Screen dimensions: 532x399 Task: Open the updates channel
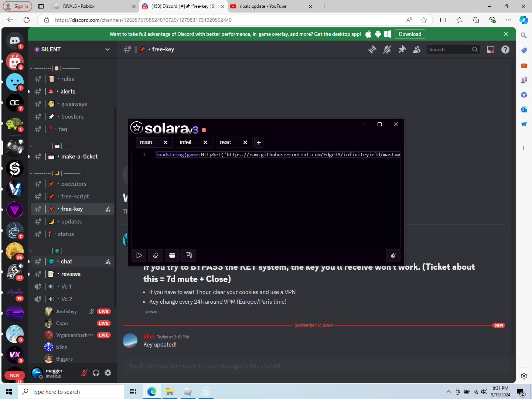point(72,222)
